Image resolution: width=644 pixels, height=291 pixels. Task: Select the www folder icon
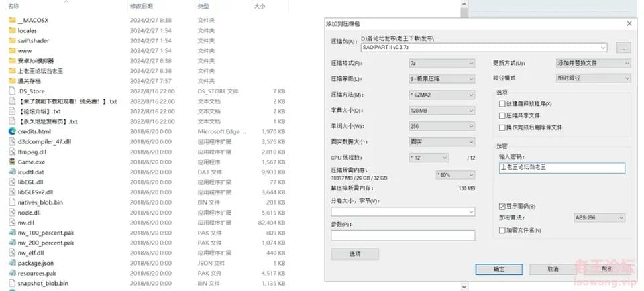point(12,50)
